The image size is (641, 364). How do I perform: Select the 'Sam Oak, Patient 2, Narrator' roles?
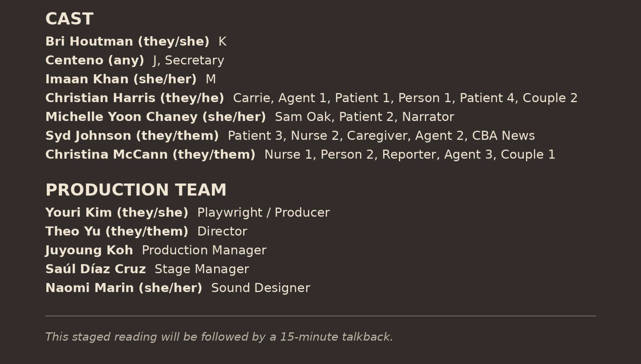[364, 117]
